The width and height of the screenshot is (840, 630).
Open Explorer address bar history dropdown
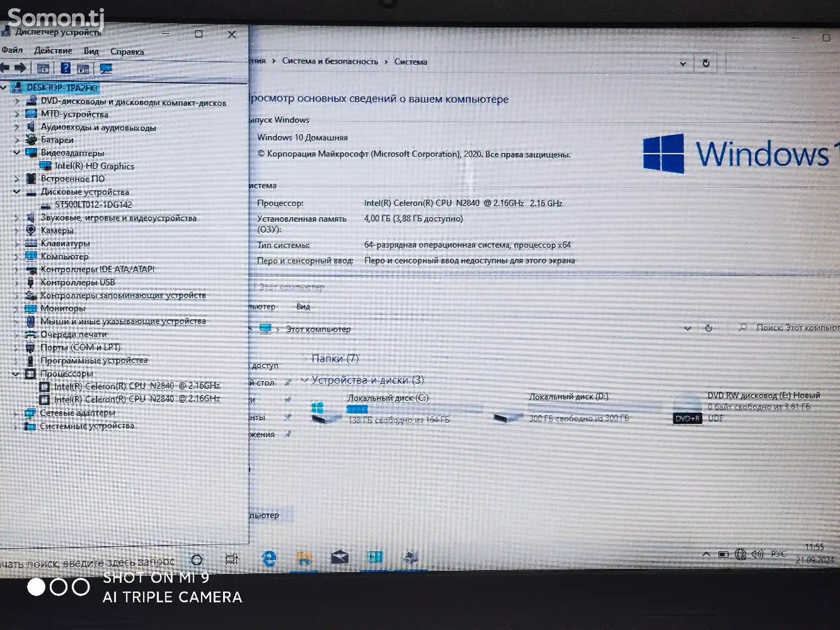click(687, 328)
